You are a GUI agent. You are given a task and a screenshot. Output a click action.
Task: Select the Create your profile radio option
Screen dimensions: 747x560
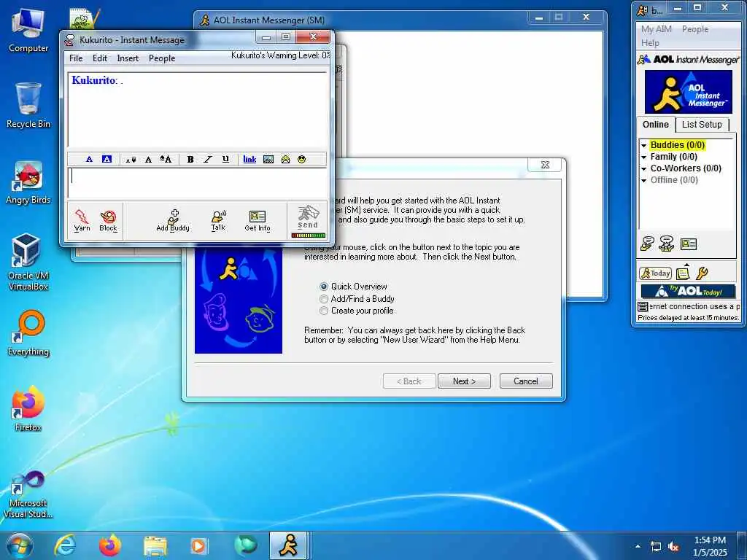[357, 311]
